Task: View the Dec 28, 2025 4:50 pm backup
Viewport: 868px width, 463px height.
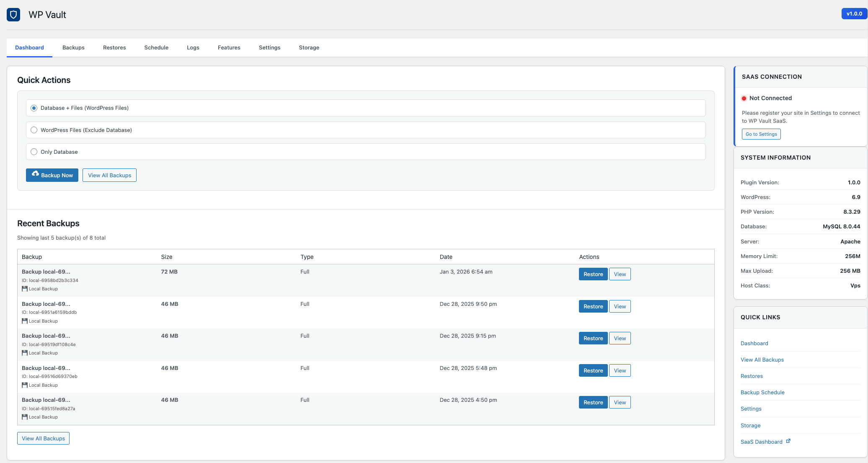Action: coord(620,402)
